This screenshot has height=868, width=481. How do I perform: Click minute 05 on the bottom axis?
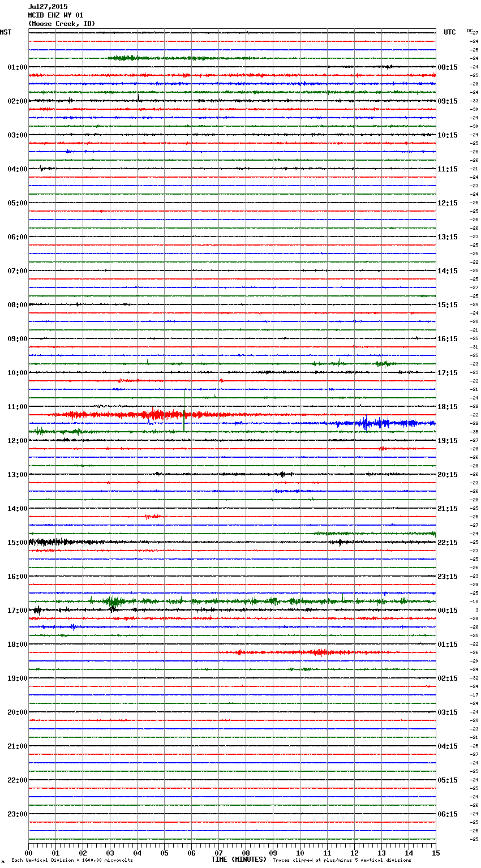click(x=164, y=853)
